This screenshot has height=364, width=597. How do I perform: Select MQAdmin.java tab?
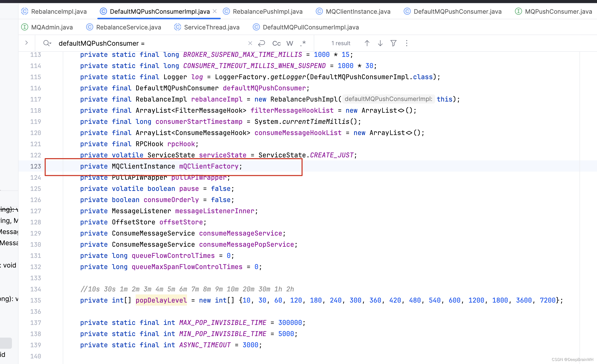[x=47, y=27]
